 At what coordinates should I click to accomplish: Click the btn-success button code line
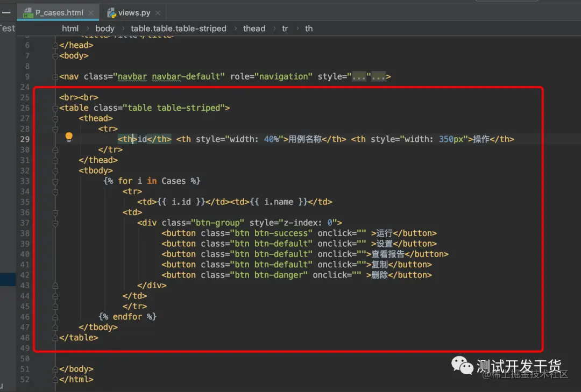(299, 233)
